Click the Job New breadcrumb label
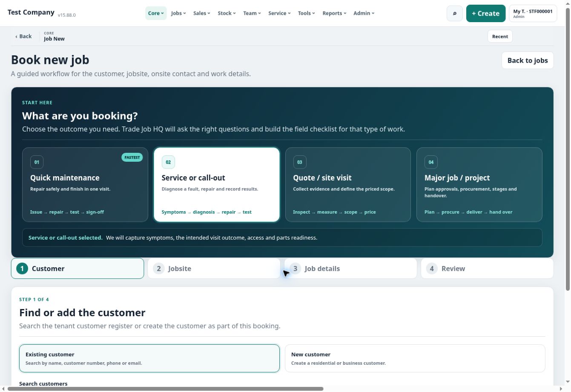Image resolution: width=571 pixels, height=392 pixels. click(54, 39)
